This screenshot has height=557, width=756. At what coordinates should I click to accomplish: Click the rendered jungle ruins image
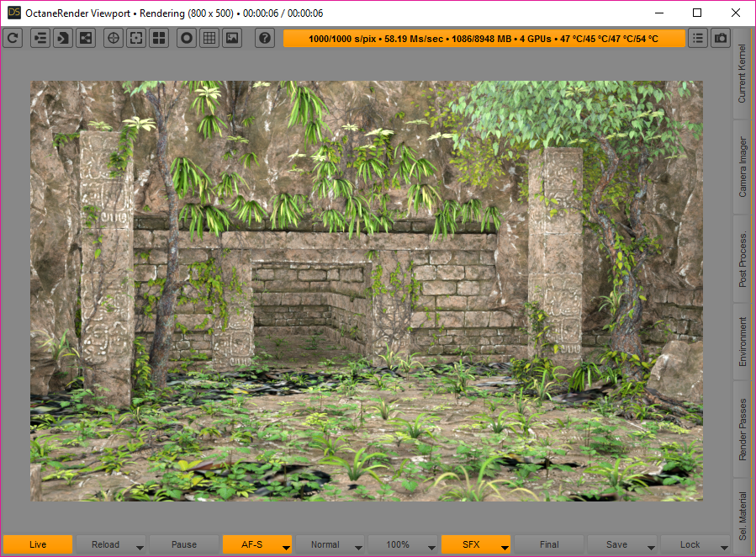[367, 291]
